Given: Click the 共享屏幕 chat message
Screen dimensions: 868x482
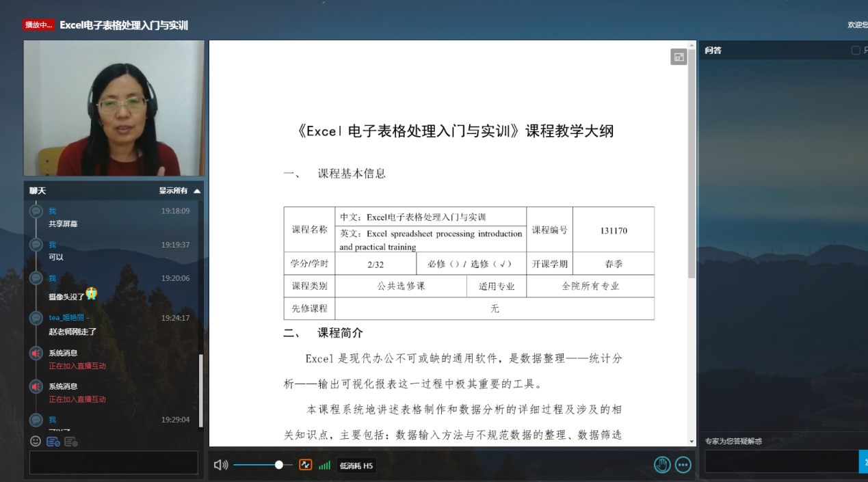Looking at the screenshot, I should 63,224.
